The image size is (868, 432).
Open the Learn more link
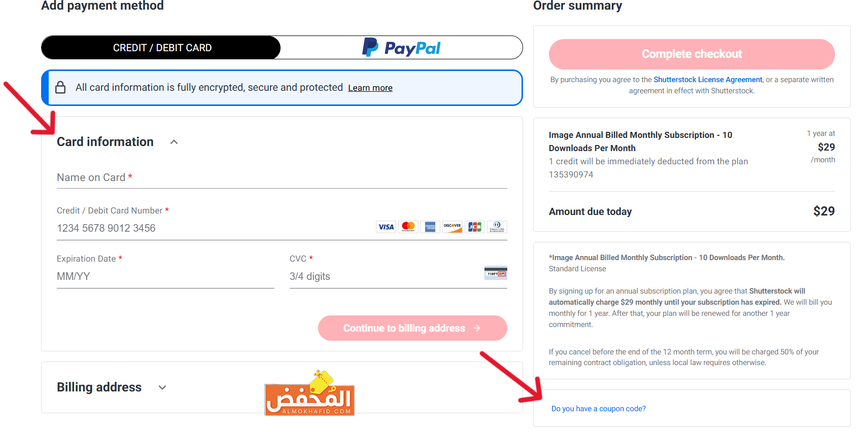click(370, 88)
